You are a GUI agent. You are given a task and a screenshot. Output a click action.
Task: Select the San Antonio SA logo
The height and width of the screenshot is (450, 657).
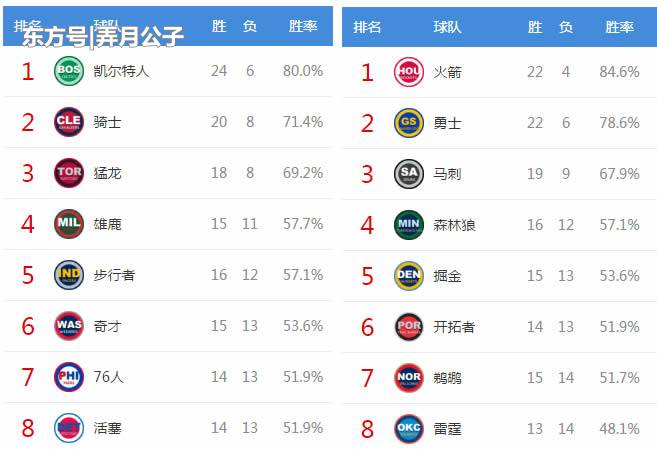(408, 173)
